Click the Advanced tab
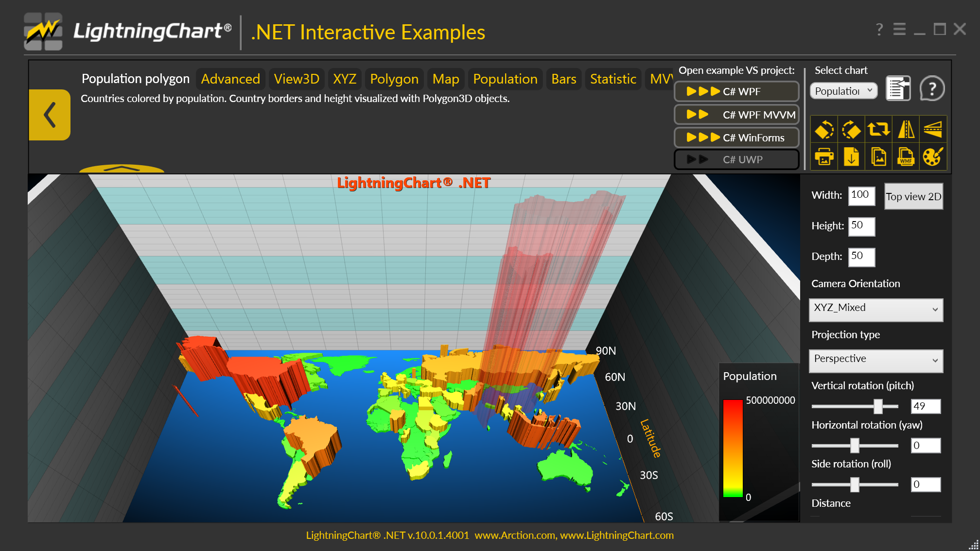The image size is (980, 551). tap(230, 79)
